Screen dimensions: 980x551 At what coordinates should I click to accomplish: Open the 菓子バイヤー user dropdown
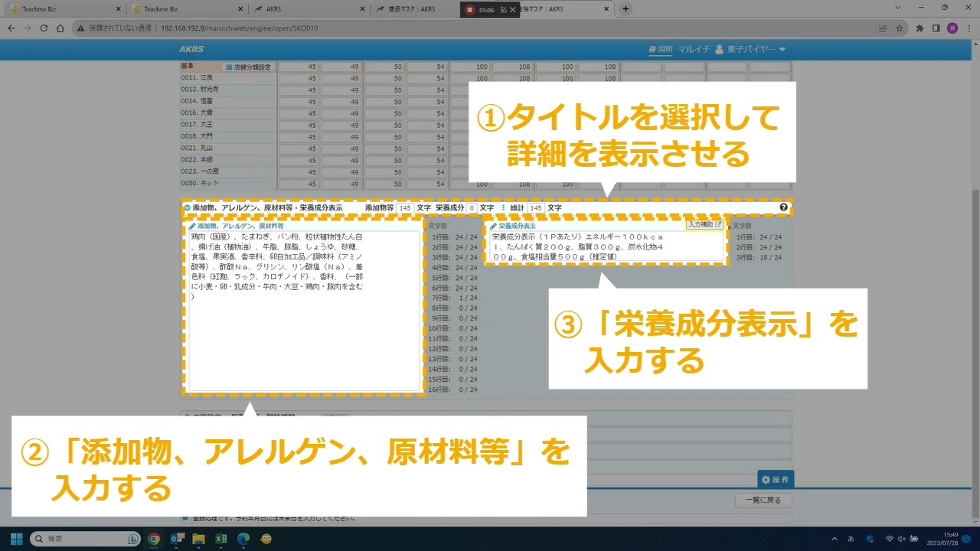750,50
